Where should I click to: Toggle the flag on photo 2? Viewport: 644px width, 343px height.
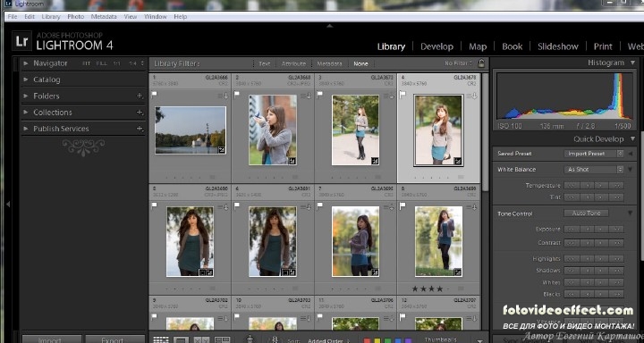pyautogui.click(x=237, y=96)
